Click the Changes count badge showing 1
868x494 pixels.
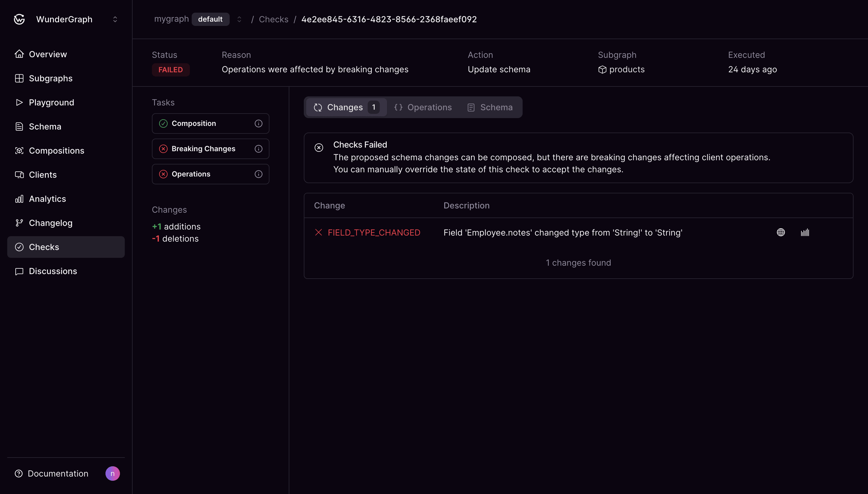[374, 107]
